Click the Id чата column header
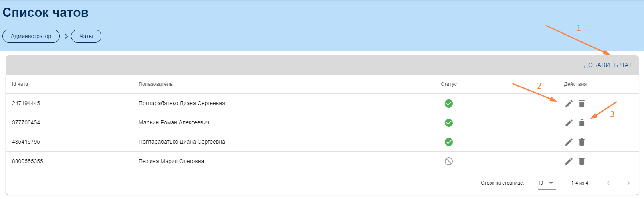 [x=20, y=84]
